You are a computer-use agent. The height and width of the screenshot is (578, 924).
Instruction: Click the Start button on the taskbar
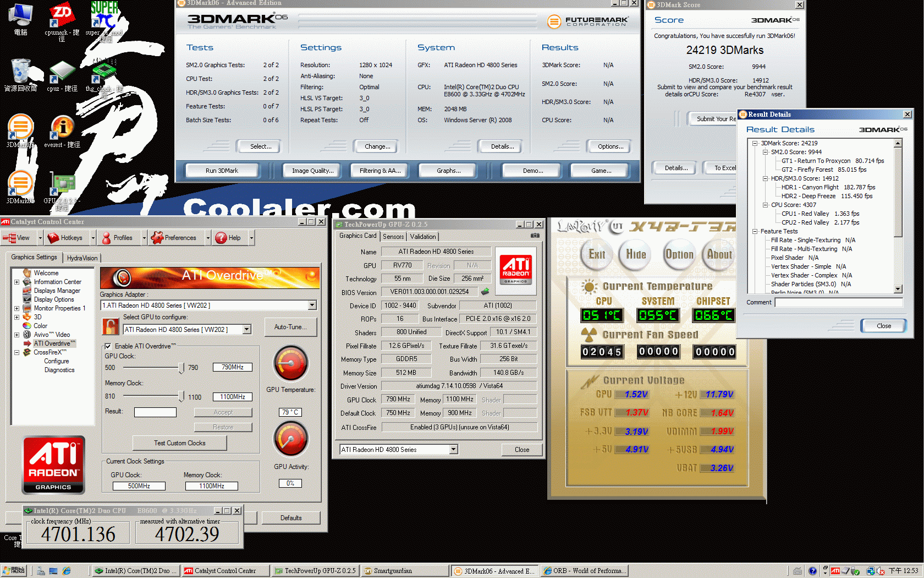tap(14, 571)
